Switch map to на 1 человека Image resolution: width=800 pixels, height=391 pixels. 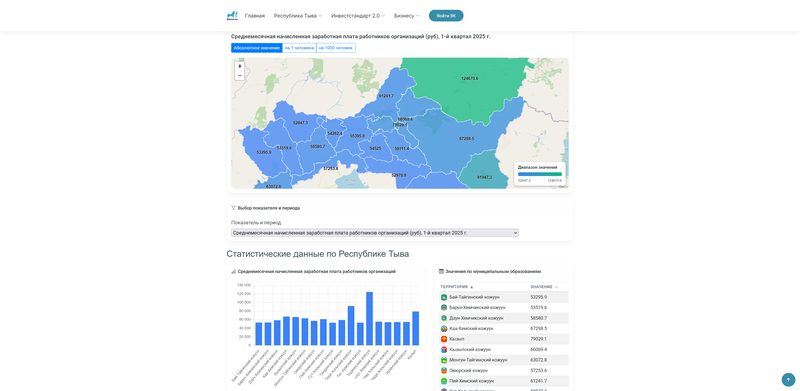coord(299,48)
